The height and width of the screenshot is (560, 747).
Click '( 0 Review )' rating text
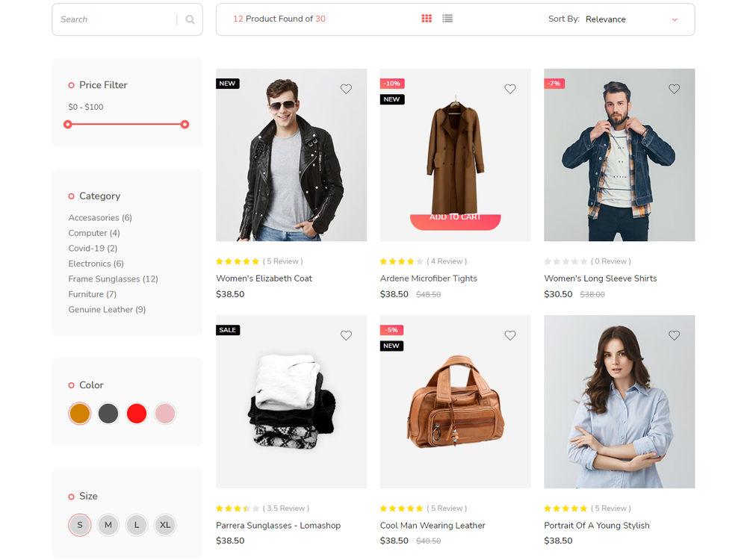611,261
